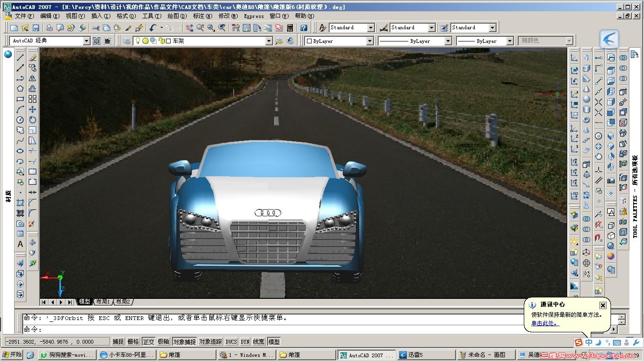Open the Express menu
The image size is (644, 362).
[x=254, y=16]
